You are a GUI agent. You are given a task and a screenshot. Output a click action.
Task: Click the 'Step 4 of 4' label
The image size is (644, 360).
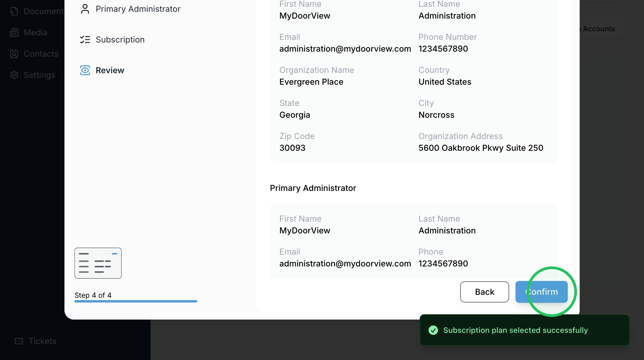tap(93, 295)
